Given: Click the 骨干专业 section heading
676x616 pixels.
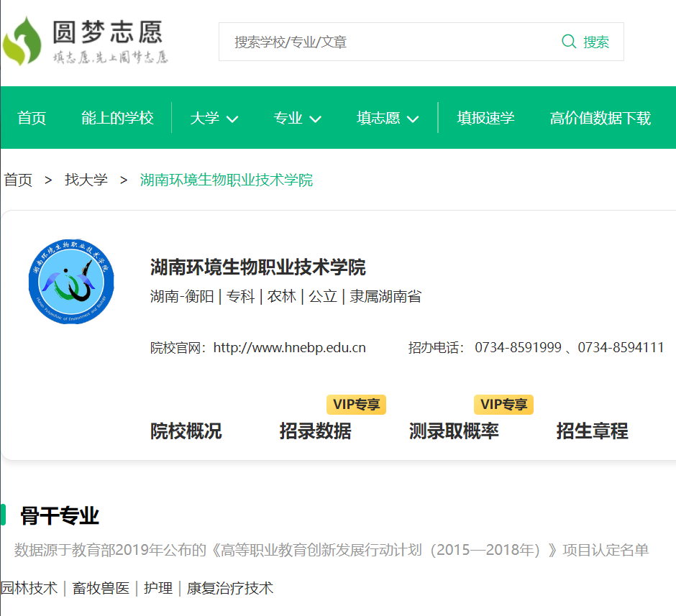Looking at the screenshot, I should click(60, 515).
